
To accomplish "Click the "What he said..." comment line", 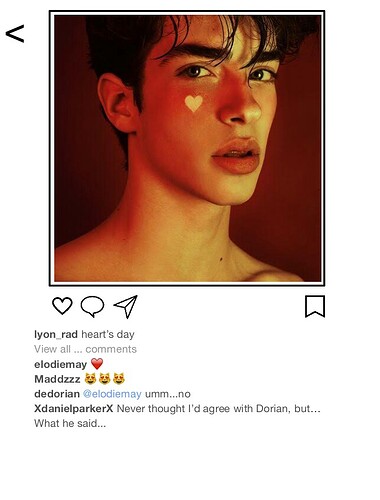I will point(70,423).
